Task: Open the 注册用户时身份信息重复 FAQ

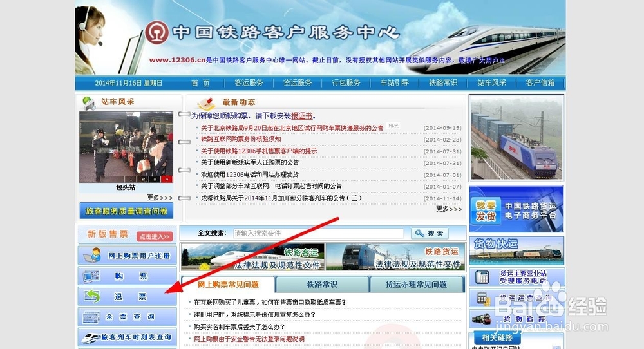Action: click(x=254, y=314)
